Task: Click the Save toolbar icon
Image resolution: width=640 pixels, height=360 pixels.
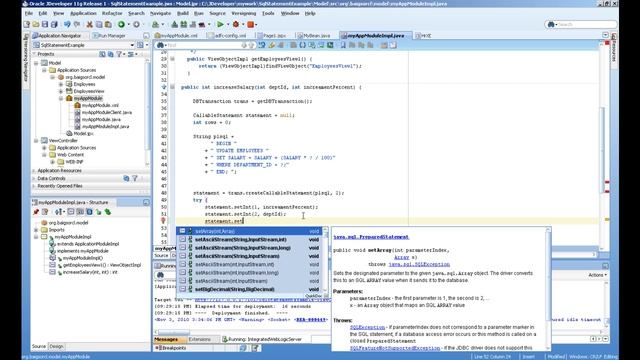Action: tap(45, 24)
